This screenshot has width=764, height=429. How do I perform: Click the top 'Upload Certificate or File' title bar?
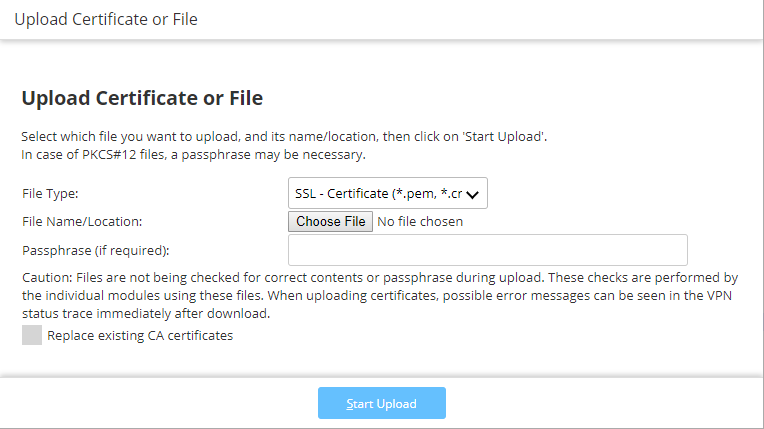[x=106, y=20]
